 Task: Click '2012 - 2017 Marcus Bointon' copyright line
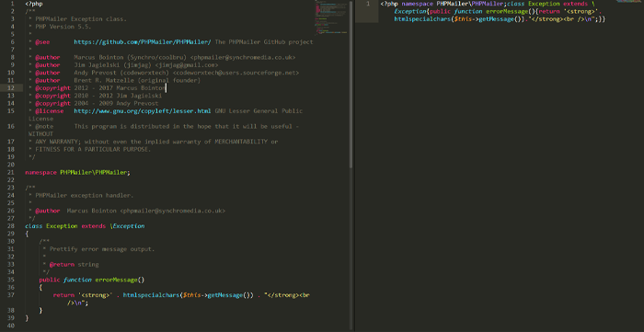[120, 87]
